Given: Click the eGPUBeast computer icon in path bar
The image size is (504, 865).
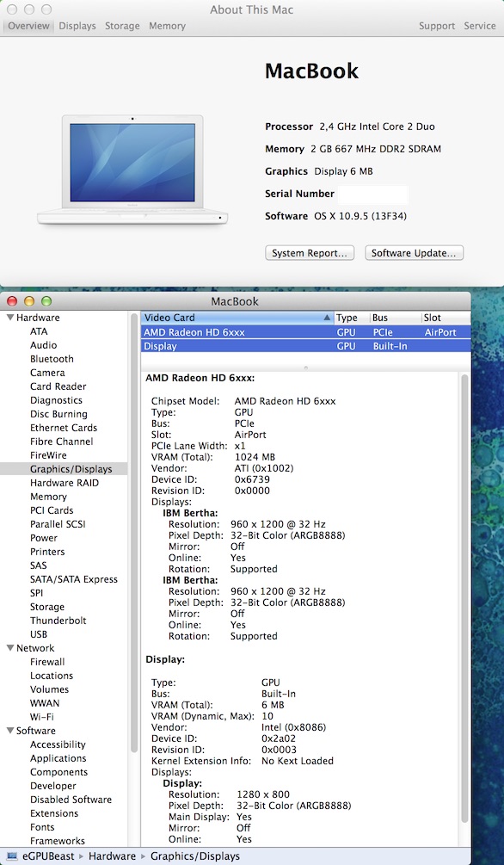Looking at the screenshot, I should pyautogui.click(x=12, y=856).
